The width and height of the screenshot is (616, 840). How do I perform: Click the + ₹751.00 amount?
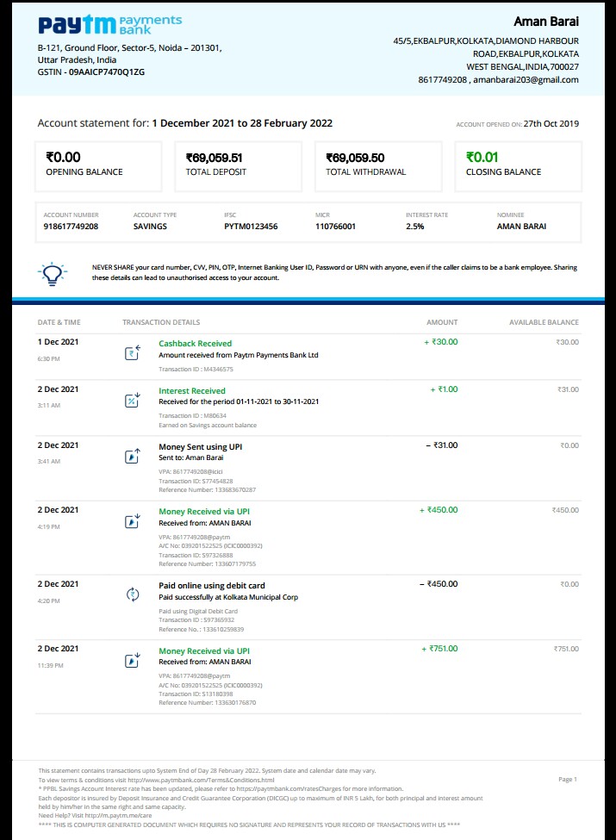point(439,649)
